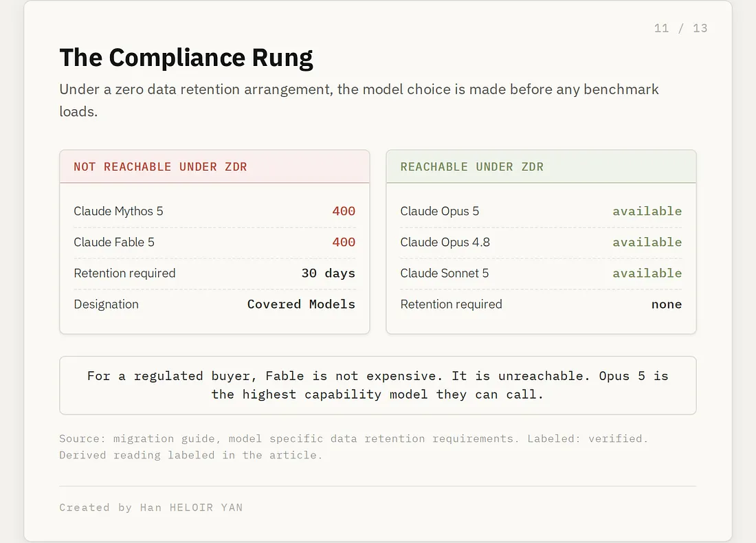Select the Designation label in left card
This screenshot has width=756, height=543.
(x=106, y=304)
